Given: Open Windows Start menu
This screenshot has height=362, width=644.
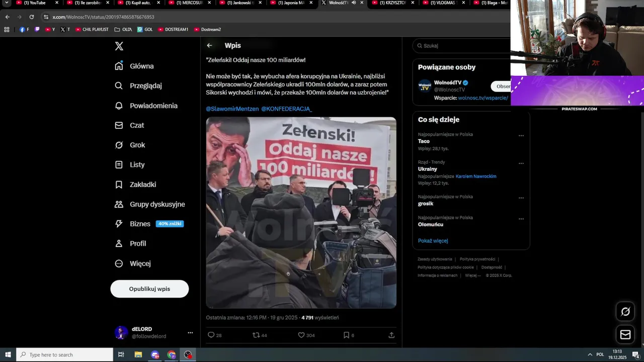Looking at the screenshot, I should coord(8,355).
